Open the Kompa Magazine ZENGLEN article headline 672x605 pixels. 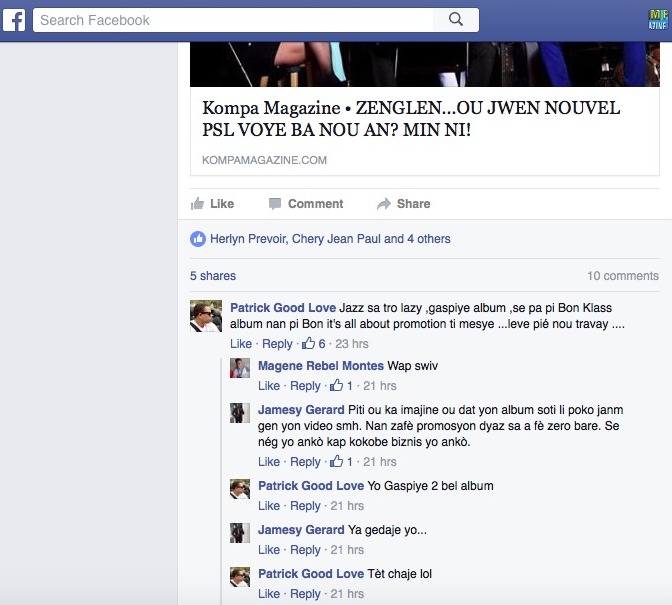point(411,119)
